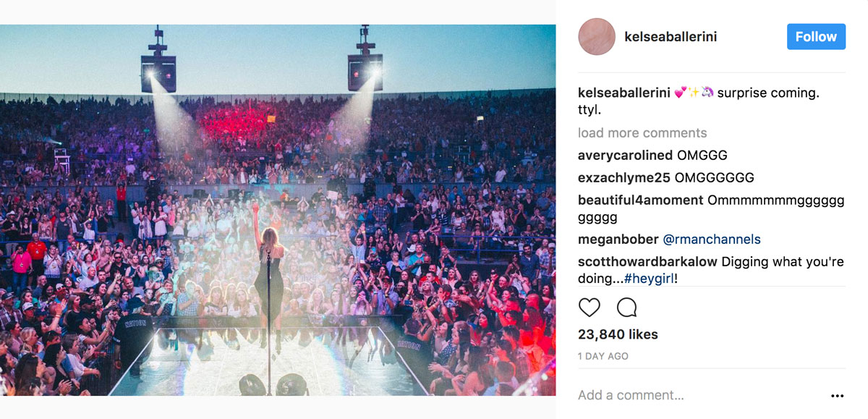Click the 1 DAY AGO timestamp

pyautogui.click(x=603, y=356)
